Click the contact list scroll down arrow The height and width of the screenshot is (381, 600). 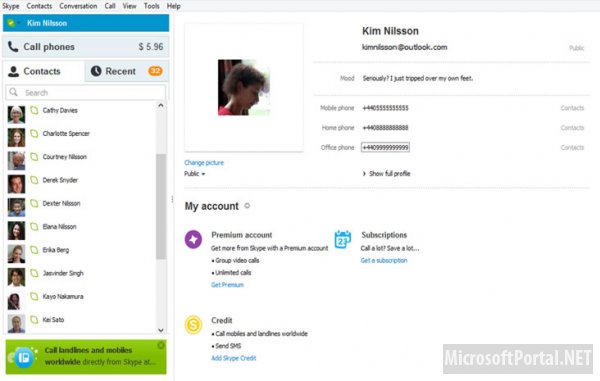click(161, 330)
